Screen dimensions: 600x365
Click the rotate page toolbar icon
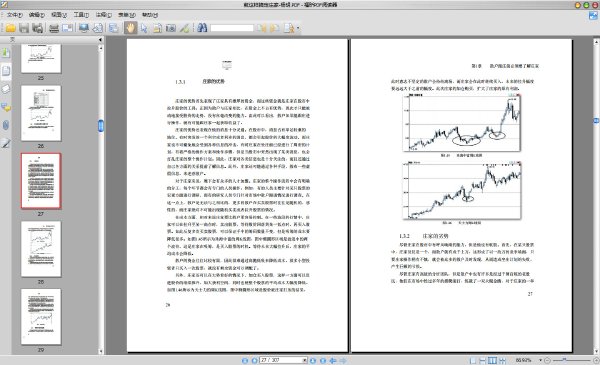pyautogui.click(x=98, y=28)
